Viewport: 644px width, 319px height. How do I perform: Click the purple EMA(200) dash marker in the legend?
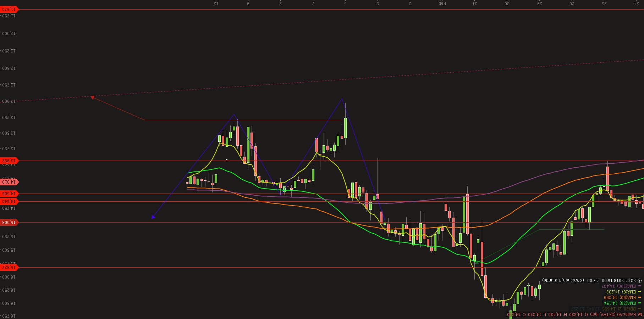point(640,286)
